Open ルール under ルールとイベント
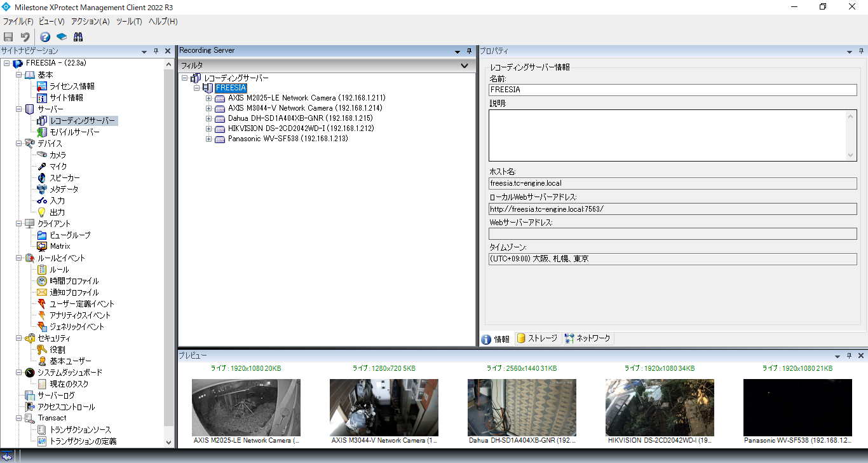 [x=59, y=270]
